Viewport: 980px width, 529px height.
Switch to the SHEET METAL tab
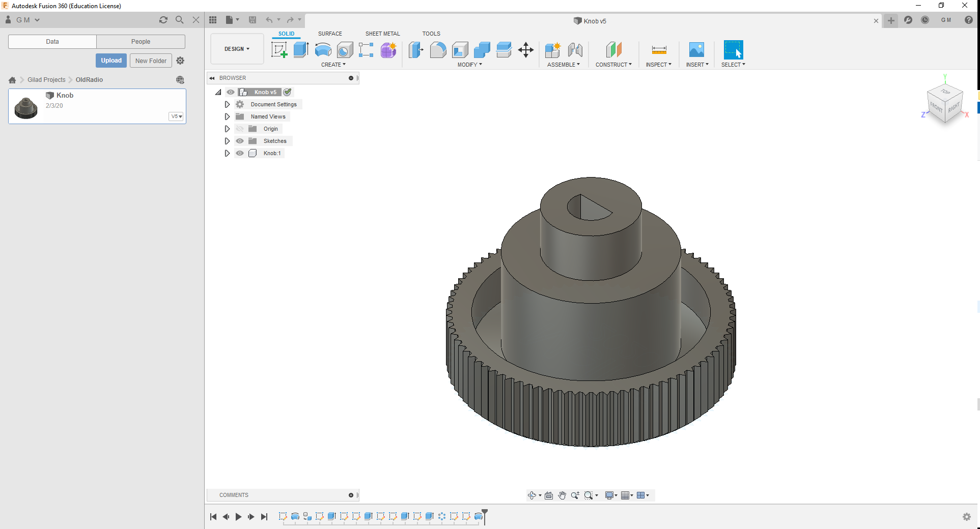383,34
